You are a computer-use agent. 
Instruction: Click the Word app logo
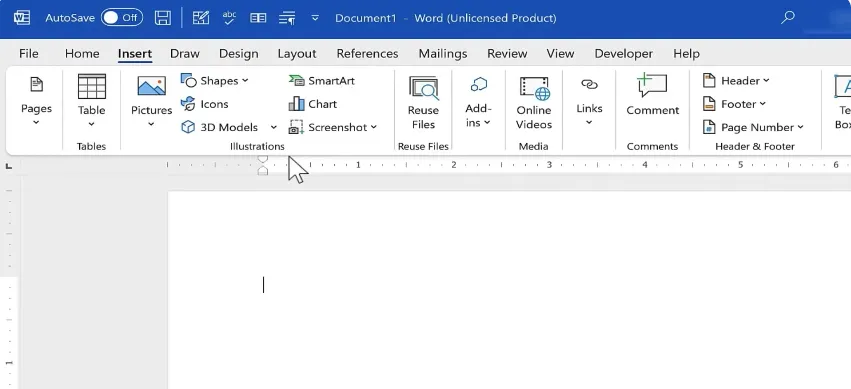(22, 18)
